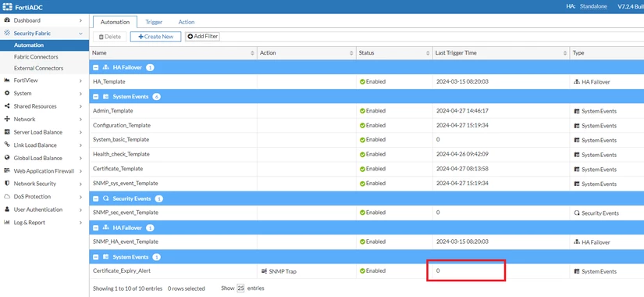Screen dimensions: 644x297
Task: Click the 2024-04-27 08:13:58 trigger time
Action: [462, 169]
